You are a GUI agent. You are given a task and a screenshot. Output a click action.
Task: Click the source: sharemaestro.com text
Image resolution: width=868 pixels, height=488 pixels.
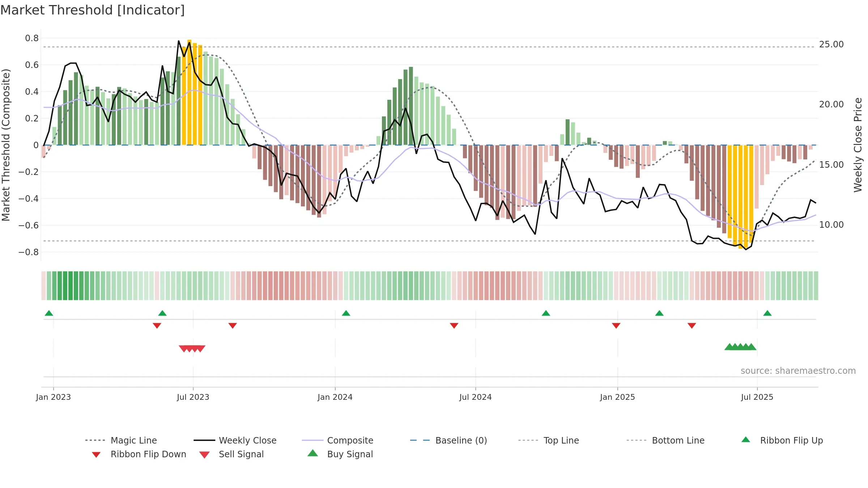click(x=798, y=371)
